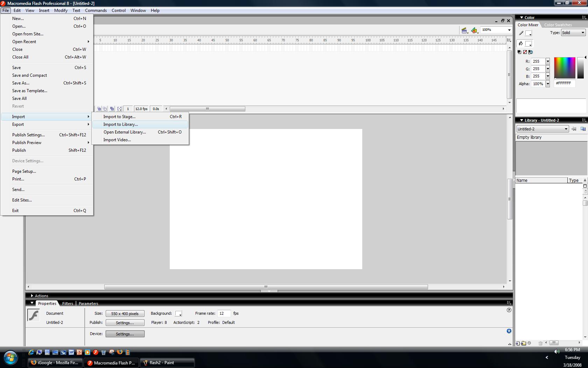The image size is (588, 368).
Task: Switch to Color Swatches tab
Action: (x=558, y=25)
